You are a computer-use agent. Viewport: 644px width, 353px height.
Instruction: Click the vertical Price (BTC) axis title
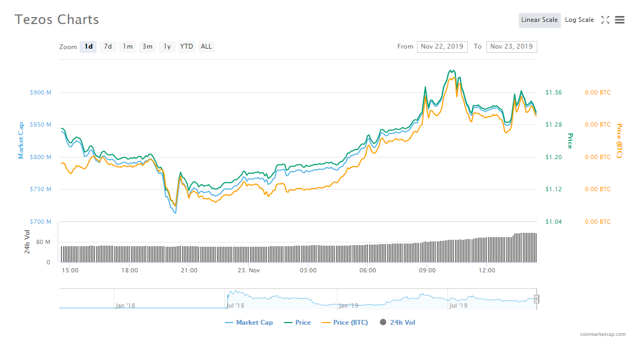pyautogui.click(x=619, y=140)
